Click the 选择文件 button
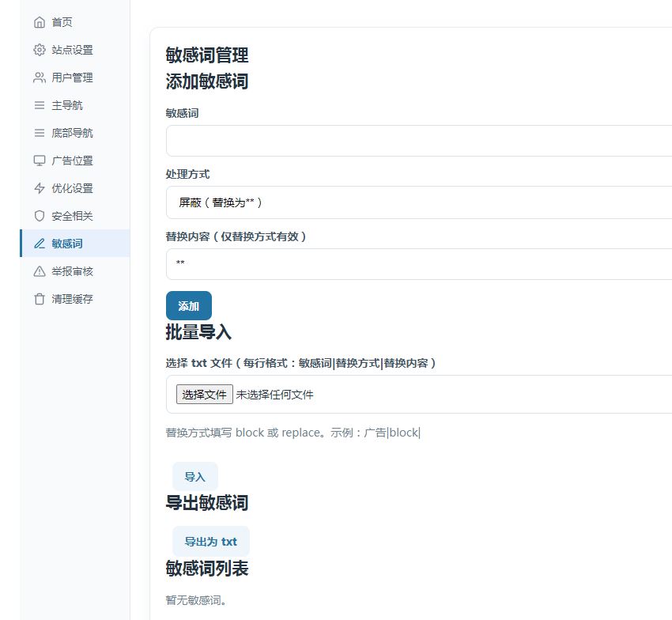672x620 pixels. [x=205, y=395]
